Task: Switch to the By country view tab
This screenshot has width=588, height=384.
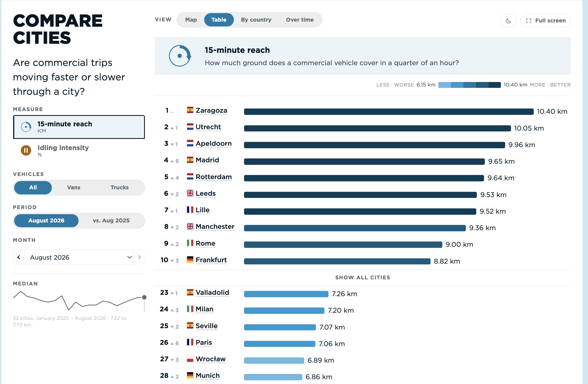Action: click(256, 20)
